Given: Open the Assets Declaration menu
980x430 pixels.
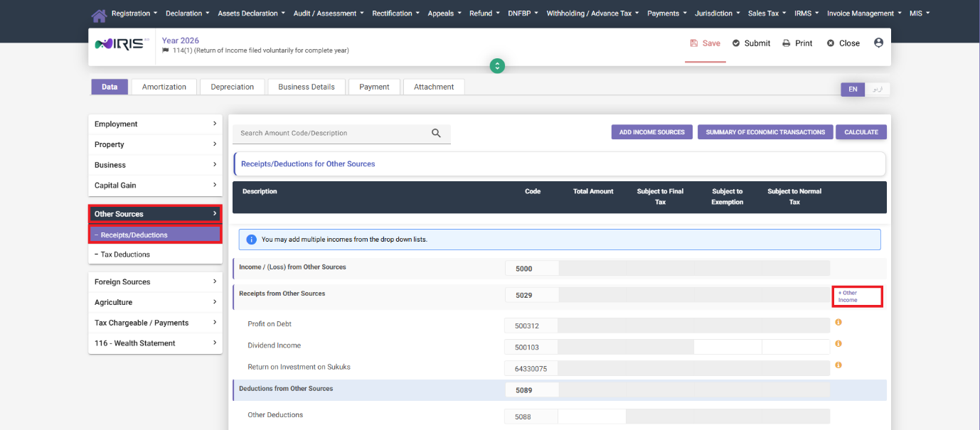Looking at the screenshot, I should click(252, 14).
